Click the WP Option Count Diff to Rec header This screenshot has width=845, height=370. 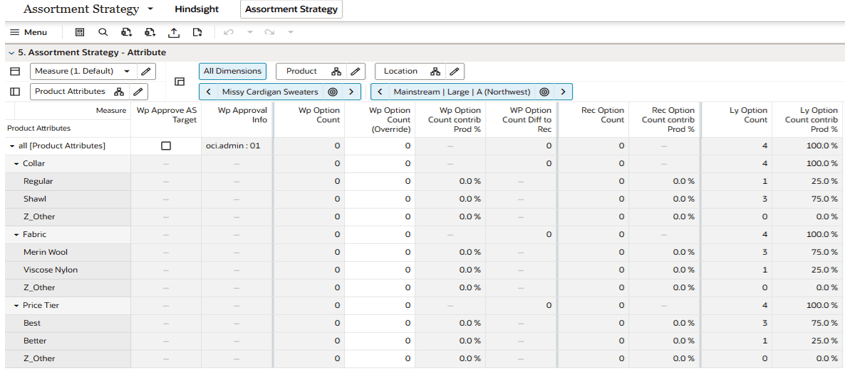[522, 120]
